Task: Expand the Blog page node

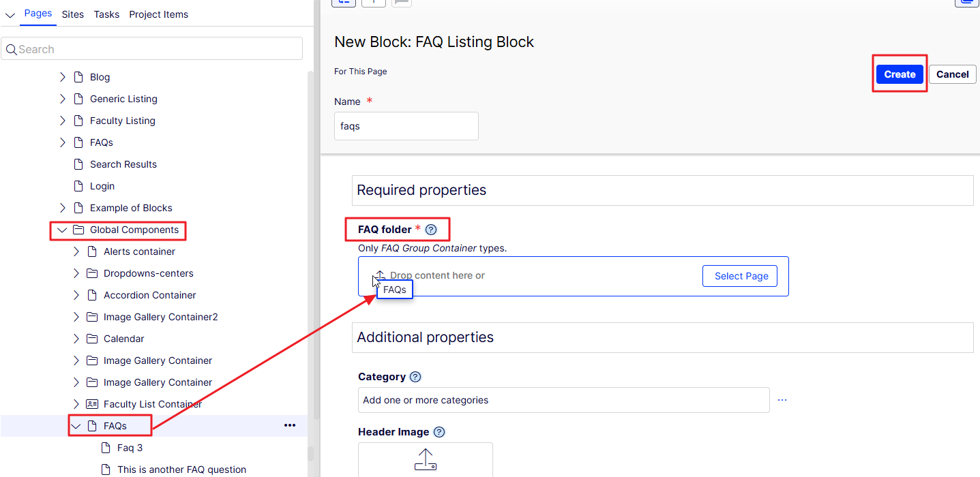Action: pos(63,77)
